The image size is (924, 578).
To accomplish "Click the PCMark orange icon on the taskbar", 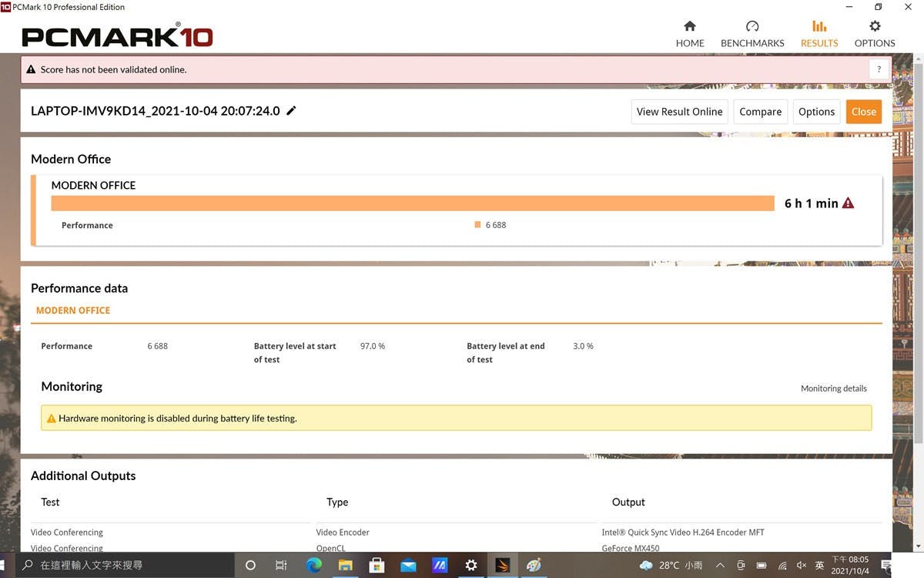I will [x=502, y=565].
